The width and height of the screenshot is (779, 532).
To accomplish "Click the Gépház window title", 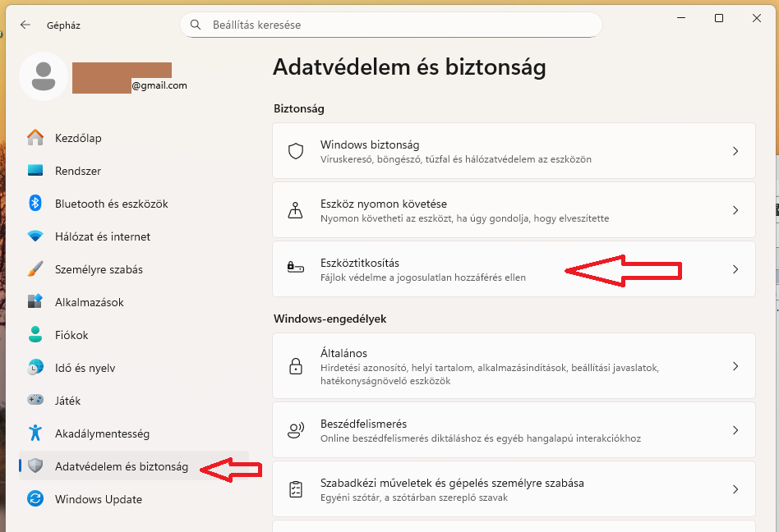I will pos(63,25).
